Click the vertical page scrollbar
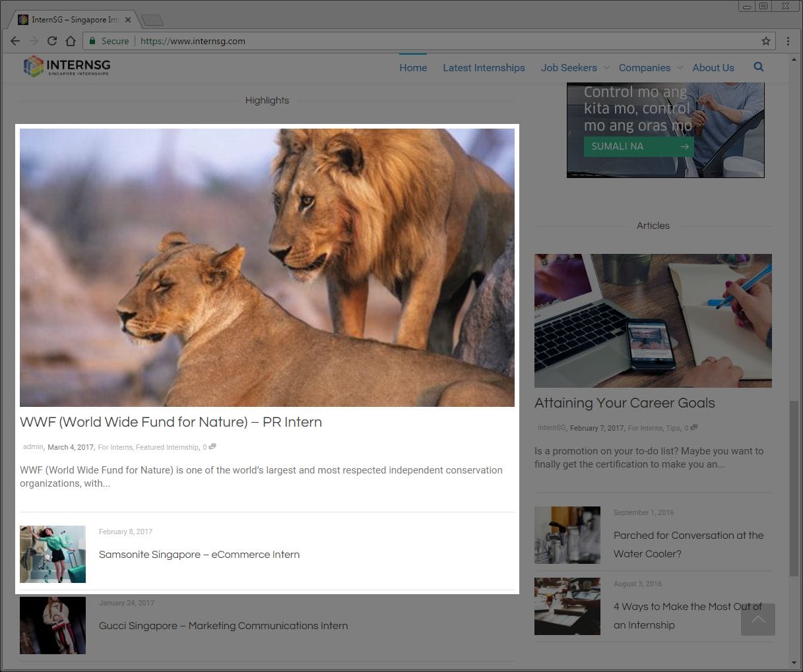 [x=794, y=488]
